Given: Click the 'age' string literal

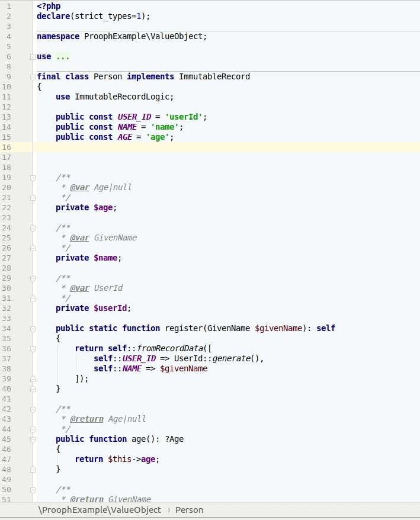Looking at the screenshot, I should [x=158, y=137].
